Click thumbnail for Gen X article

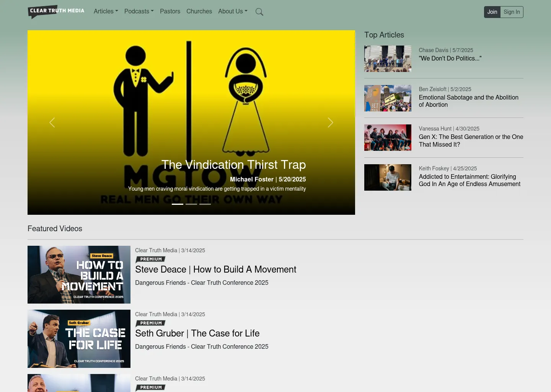pos(388,137)
